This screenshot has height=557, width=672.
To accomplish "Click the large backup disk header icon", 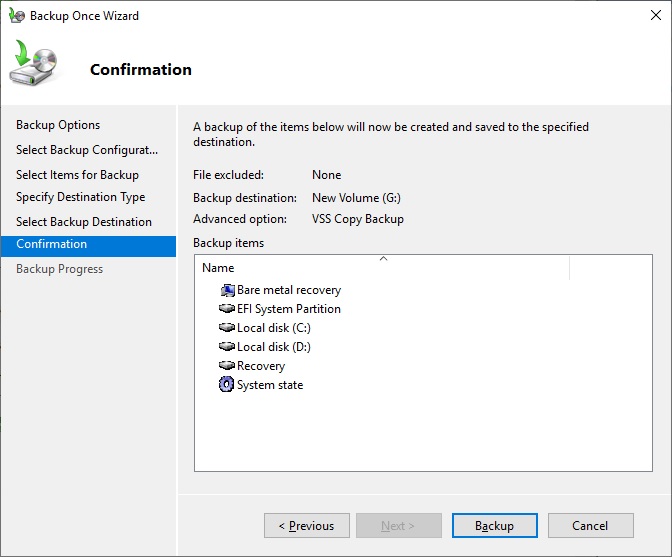I will tap(35, 67).
